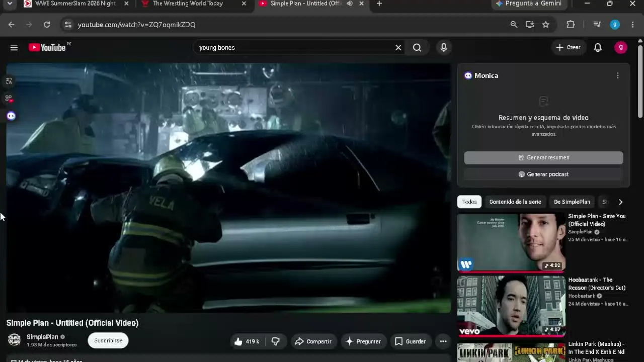Click '1.98 M de suscriptores' text
The width and height of the screenshot is (644, 362).
point(52,345)
